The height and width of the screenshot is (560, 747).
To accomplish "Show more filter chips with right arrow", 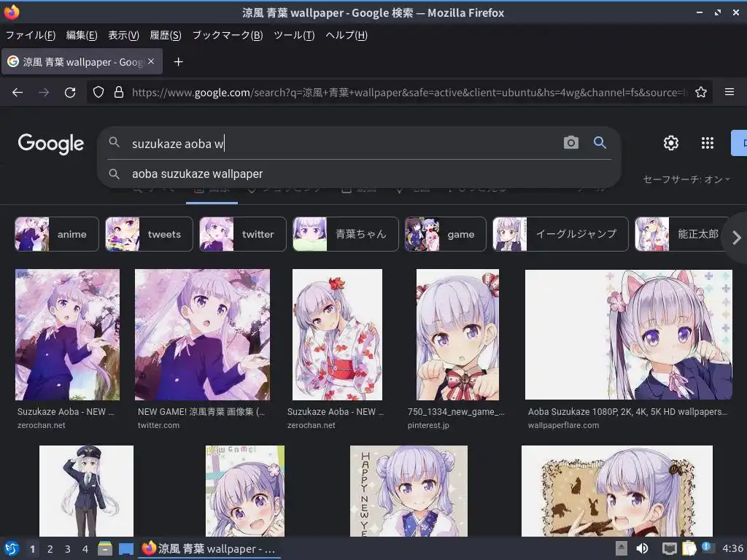I will [x=737, y=238].
